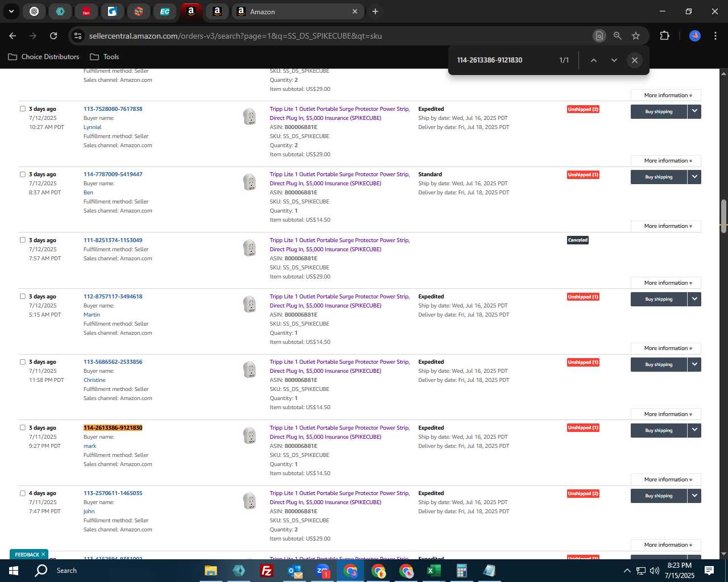The width and height of the screenshot is (728, 582).
Task: Click the Windows taskbar Search box
Action: 67,571
